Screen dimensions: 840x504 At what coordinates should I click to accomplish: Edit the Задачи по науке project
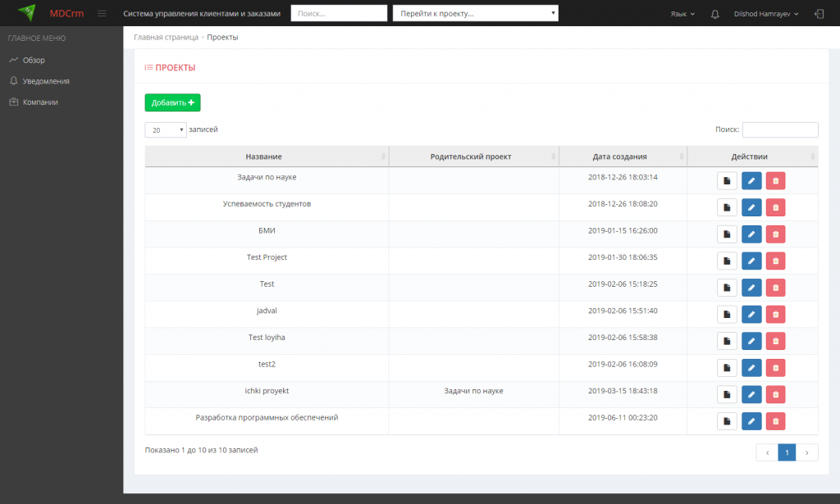tap(751, 181)
